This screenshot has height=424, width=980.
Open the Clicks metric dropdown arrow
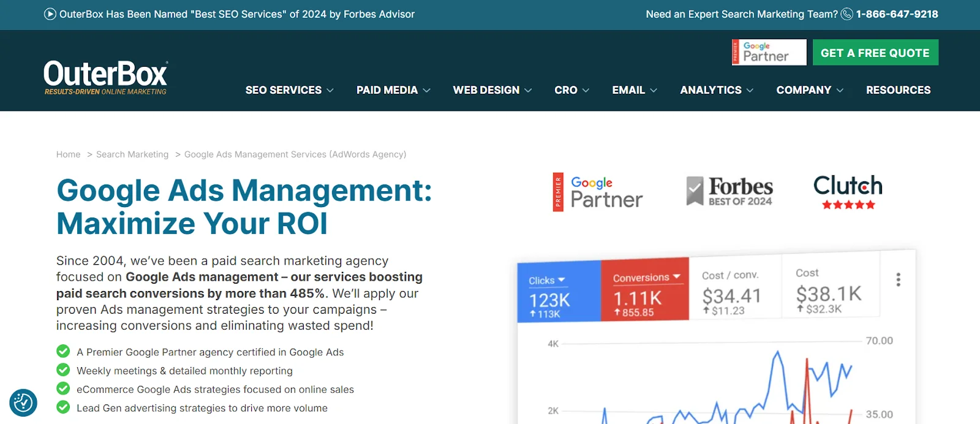[x=561, y=279]
